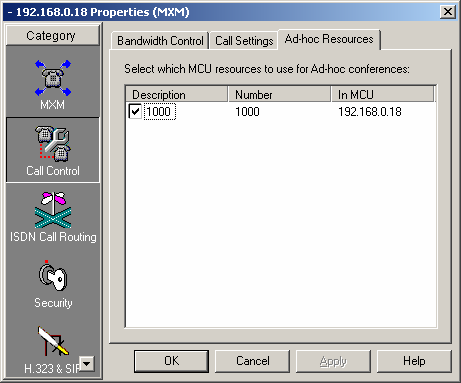The width and height of the screenshot is (461, 383).
Task: Click the Security label in sidebar
Action: click(53, 303)
